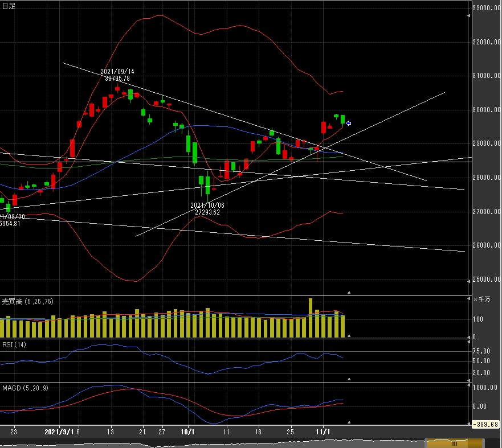The height and width of the screenshot is (448, 502).
Task: Click the triangle marker at main chart bottom
Action: 349,292
